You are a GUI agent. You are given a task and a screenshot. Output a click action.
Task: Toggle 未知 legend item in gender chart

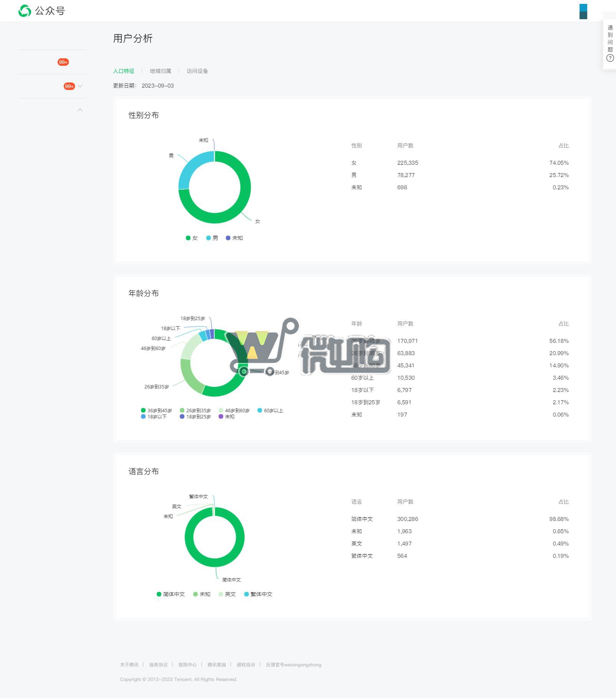[235, 238]
